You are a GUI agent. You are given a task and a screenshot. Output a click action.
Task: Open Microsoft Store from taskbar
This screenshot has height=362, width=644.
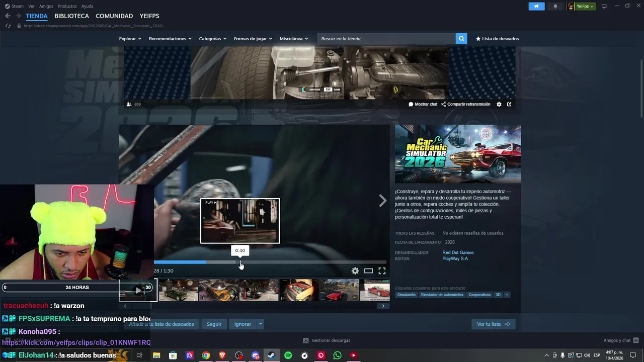pyautogui.click(x=173, y=355)
